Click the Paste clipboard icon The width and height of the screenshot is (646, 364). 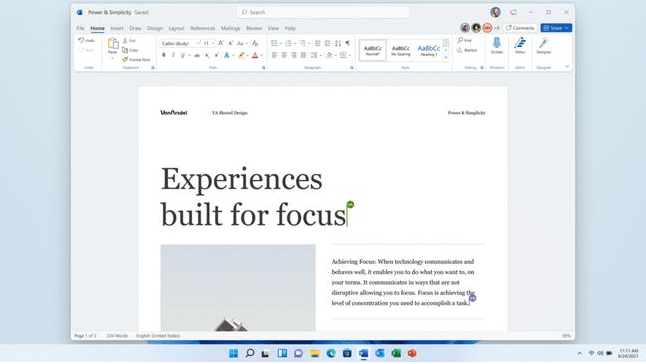click(112, 46)
